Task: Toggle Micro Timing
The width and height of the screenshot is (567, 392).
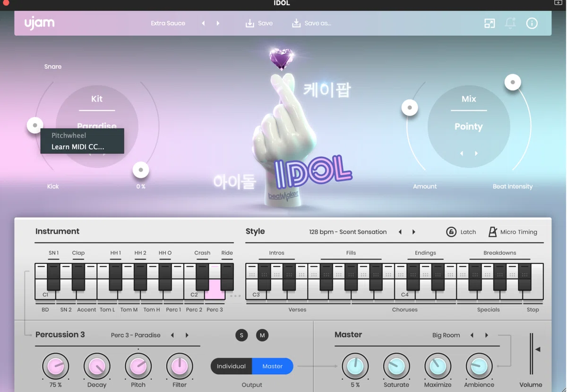Action: 512,232
